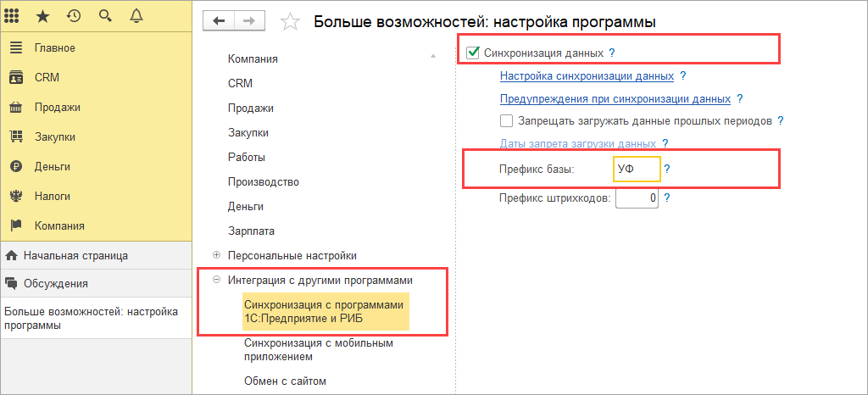Add page to favorites star
The image size is (868, 395).
click(x=290, y=22)
